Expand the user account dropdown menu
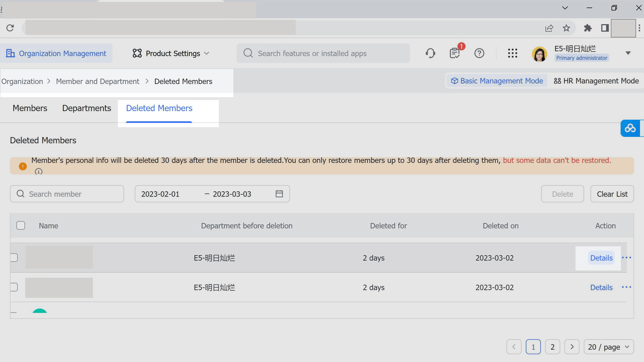This screenshot has width=644, height=362. click(628, 53)
